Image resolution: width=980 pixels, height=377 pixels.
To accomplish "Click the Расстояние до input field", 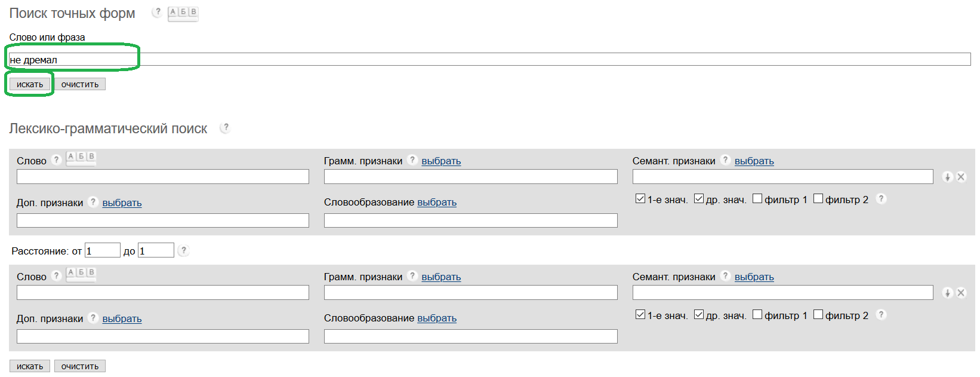I will click(x=156, y=250).
